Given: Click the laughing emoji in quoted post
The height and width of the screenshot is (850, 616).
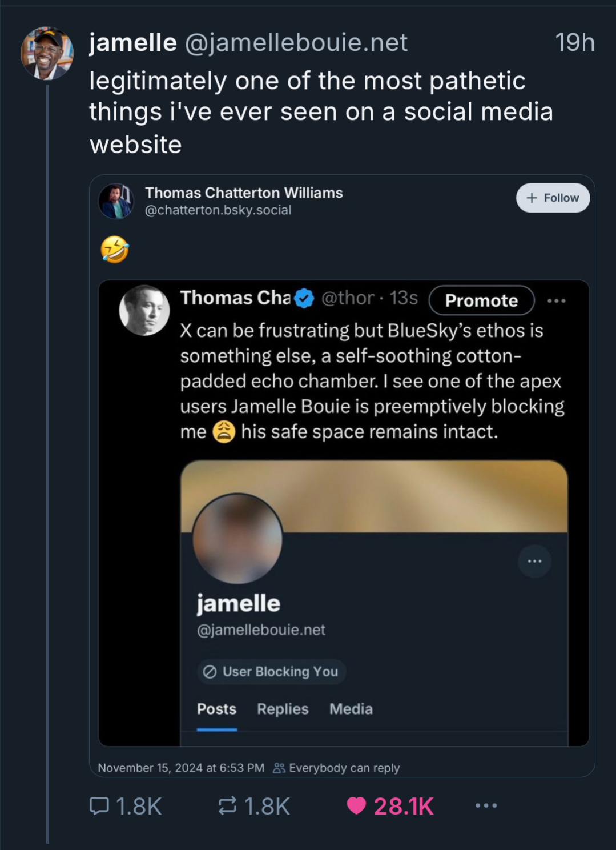Looking at the screenshot, I should tap(115, 250).
